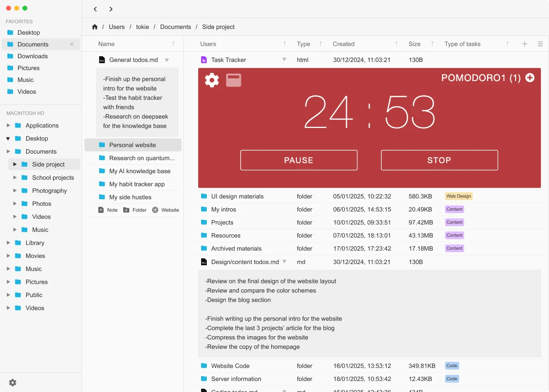Click the window icon beside Pomodoro gear
The width and height of the screenshot is (549, 392).
pyautogui.click(x=234, y=80)
